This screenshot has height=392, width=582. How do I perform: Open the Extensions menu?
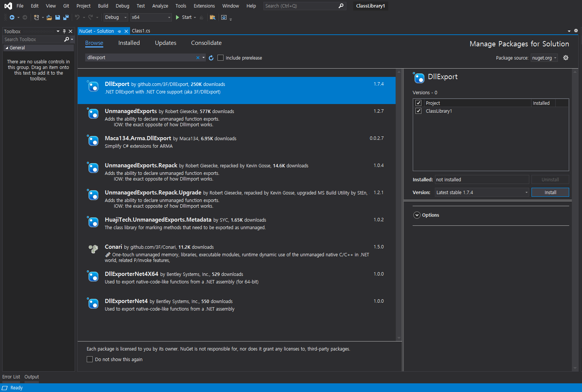(x=204, y=6)
